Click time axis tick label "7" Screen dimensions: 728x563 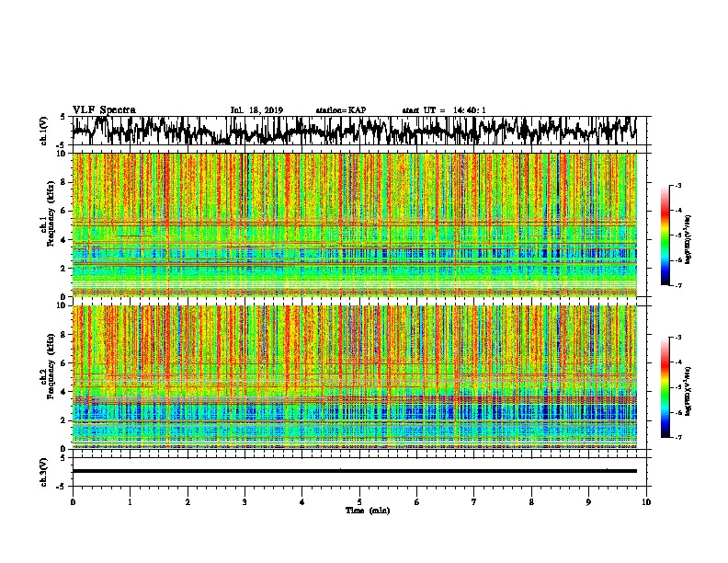pos(474,502)
